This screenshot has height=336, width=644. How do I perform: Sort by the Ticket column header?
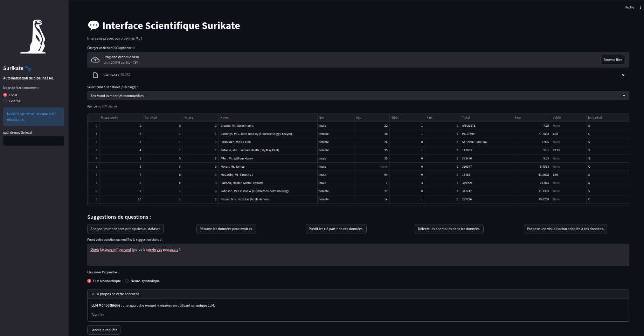coord(486,118)
